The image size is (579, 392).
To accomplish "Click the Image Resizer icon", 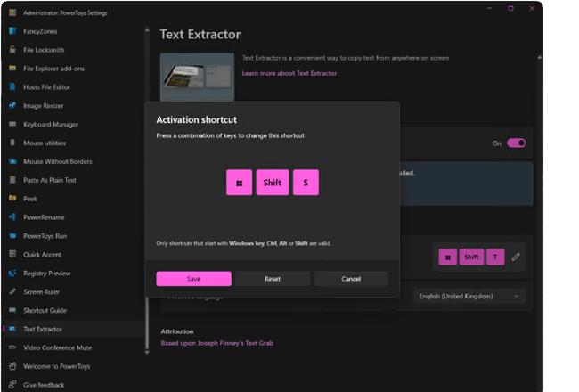I will click(12, 105).
